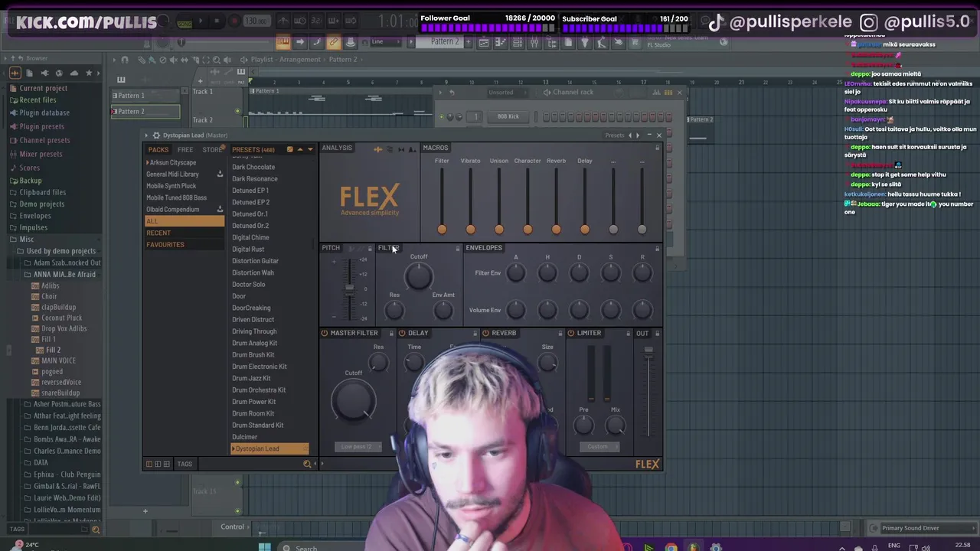
Task: Select the FAVOURITES presets category
Action: tap(185, 245)
